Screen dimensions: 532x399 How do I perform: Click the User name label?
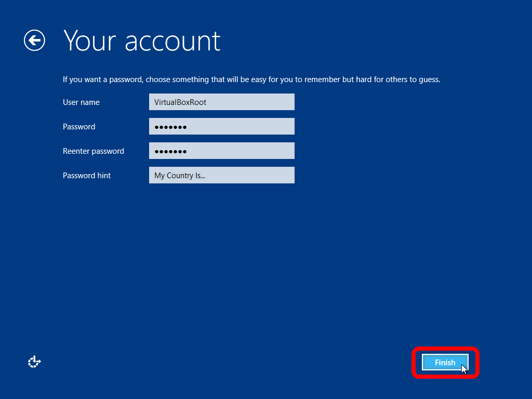(x=81, y=102)
